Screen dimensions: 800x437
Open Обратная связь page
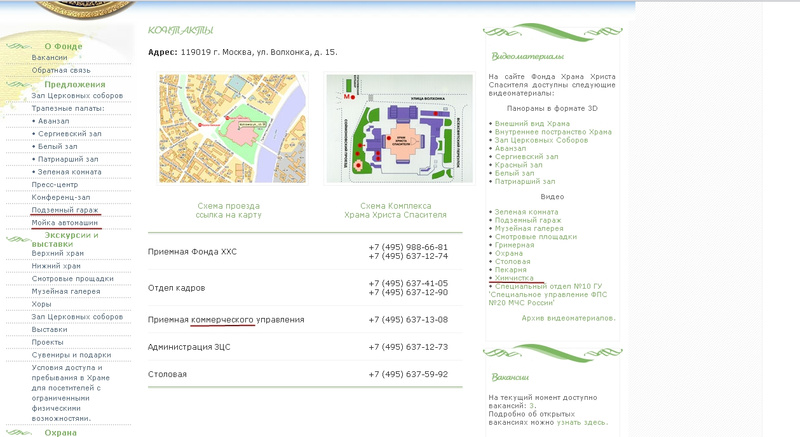(x=61, y=70)
